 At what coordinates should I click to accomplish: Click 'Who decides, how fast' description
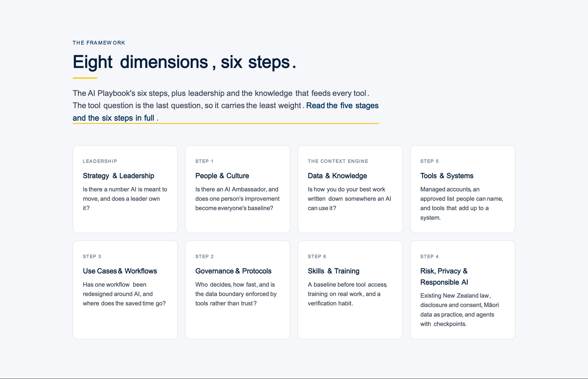pyautogui.click(x=236, y=294)
